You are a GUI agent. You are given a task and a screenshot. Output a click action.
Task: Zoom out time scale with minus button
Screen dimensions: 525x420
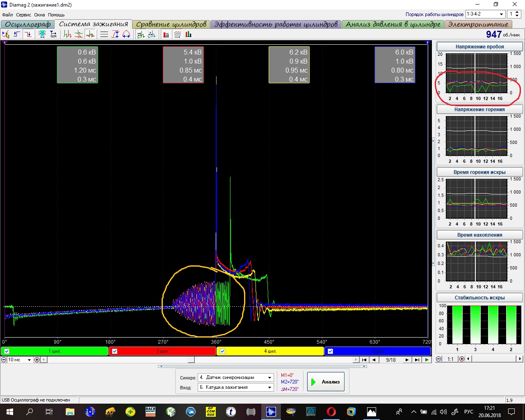pyautogui.click(x=4, y=360)
